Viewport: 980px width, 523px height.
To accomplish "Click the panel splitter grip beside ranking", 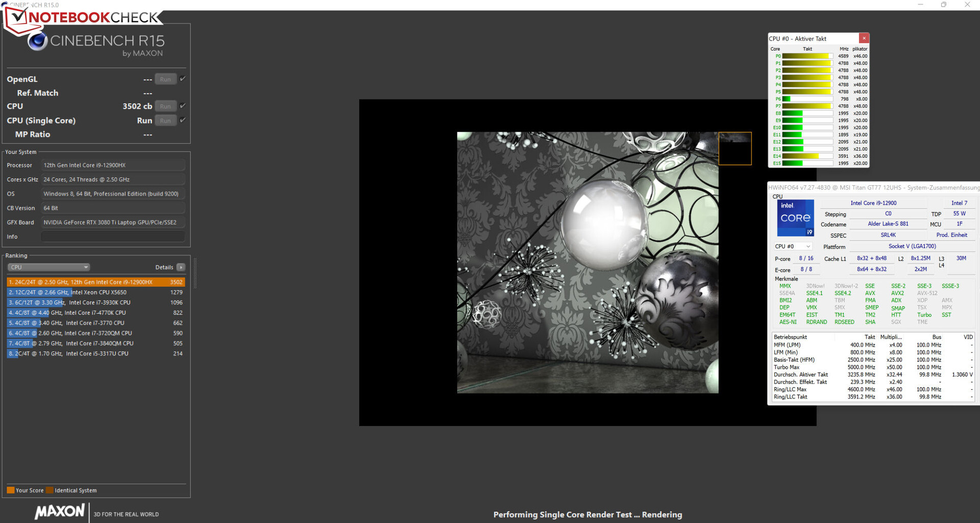I will [194, 273].
